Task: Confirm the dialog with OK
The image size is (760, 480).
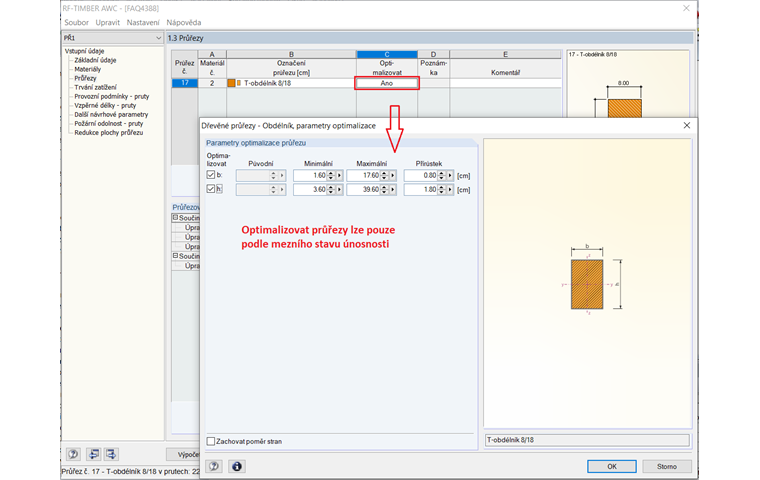Action: click(612, 466)
